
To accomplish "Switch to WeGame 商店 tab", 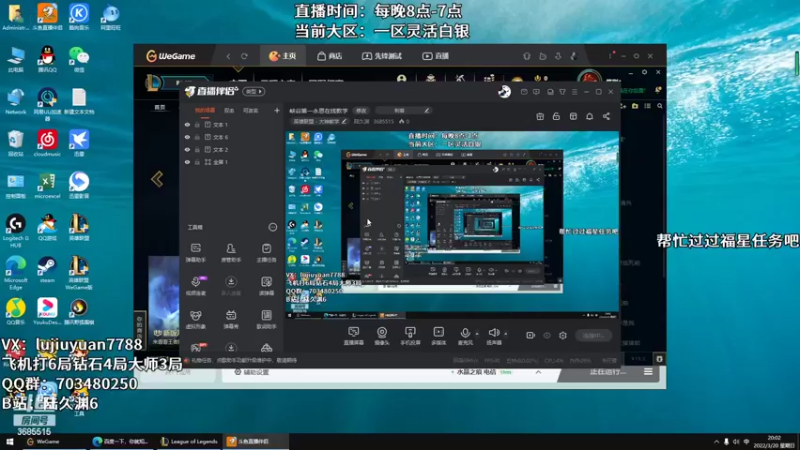I will coord(330,56).
